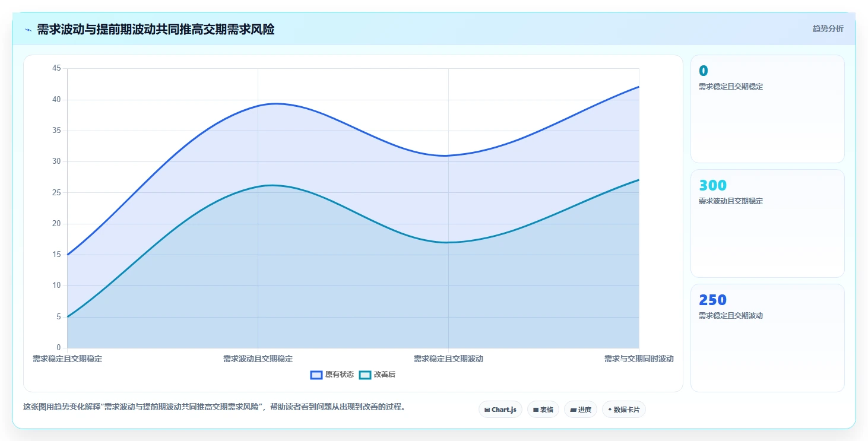Image resolution: width=868 pixels, height=441 pixels.
Task: Toggle the 改善后 legend series
Action: pyautogui.click(x=378, y=375)
